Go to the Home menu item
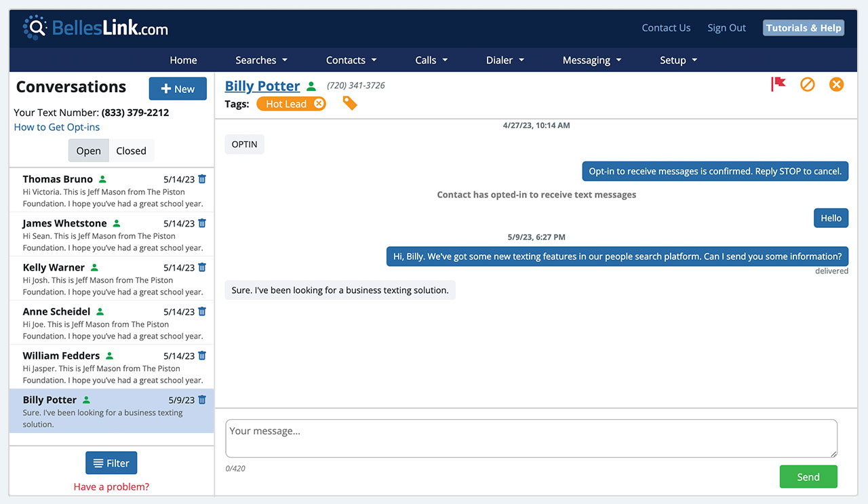The height and width of the screenshot is (504, 868). tap(183, 60)
